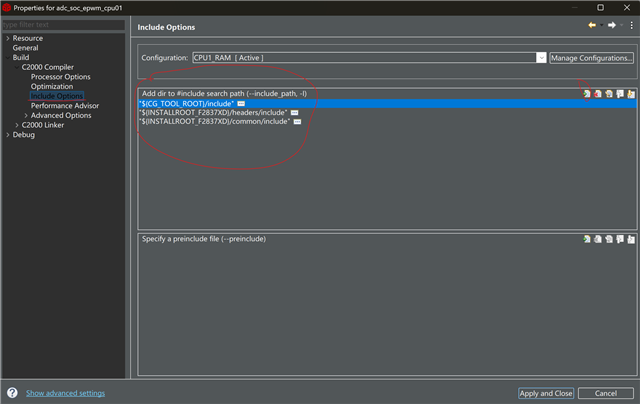Click the Cancel button
The height and width of the screenshot is (404, 640).
click(606, 393)
